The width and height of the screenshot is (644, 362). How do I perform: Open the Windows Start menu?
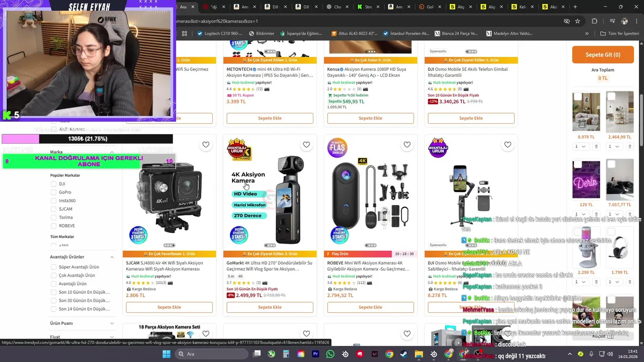click(x=167, y=354)
